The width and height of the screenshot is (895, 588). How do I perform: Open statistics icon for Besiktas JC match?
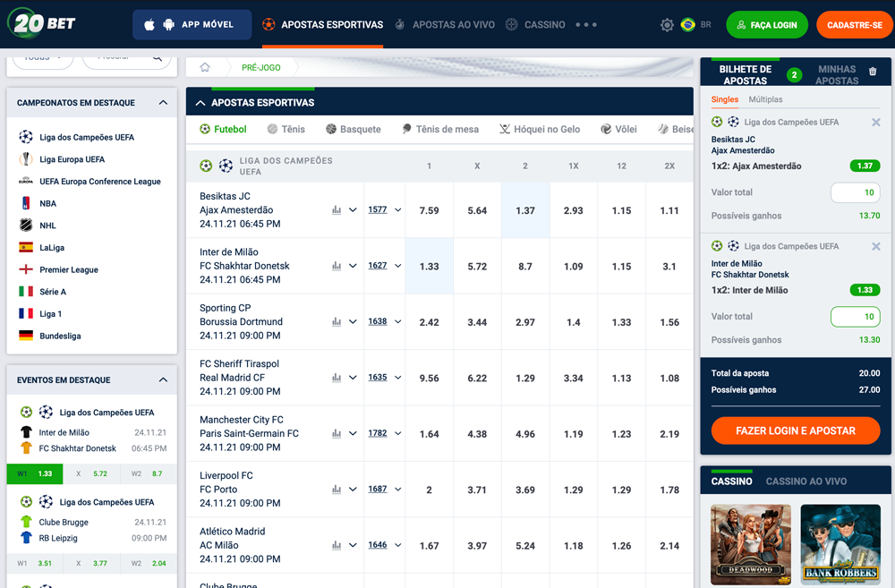click(x=337, y=210)
